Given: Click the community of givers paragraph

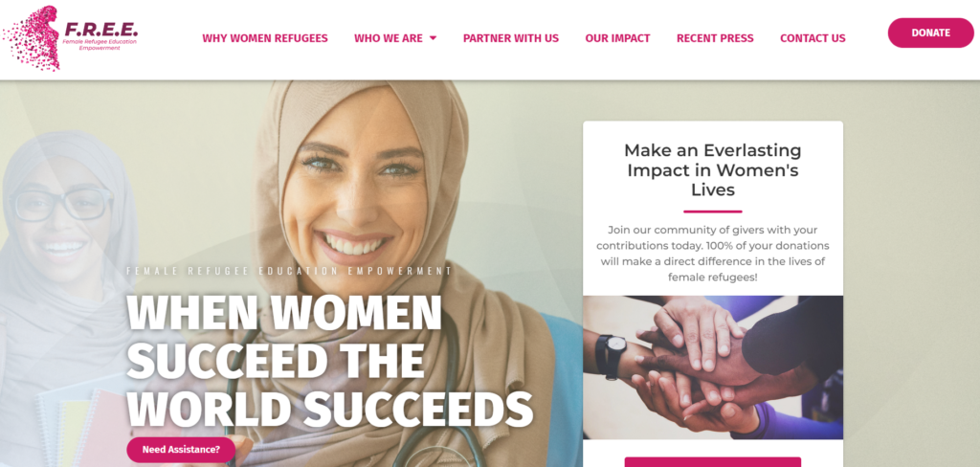Looking at the screenshot, I should pyautogui.click(x=712, y=254).
